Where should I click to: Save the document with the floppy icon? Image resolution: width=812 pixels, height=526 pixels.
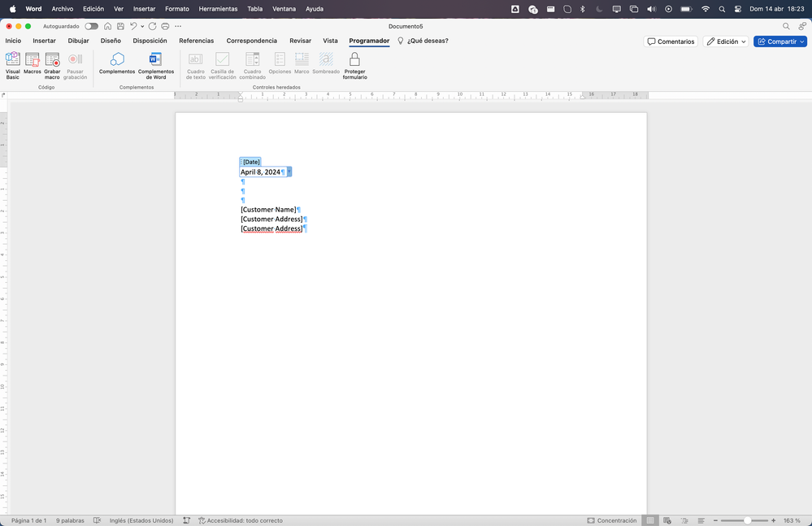coord(120,26)
